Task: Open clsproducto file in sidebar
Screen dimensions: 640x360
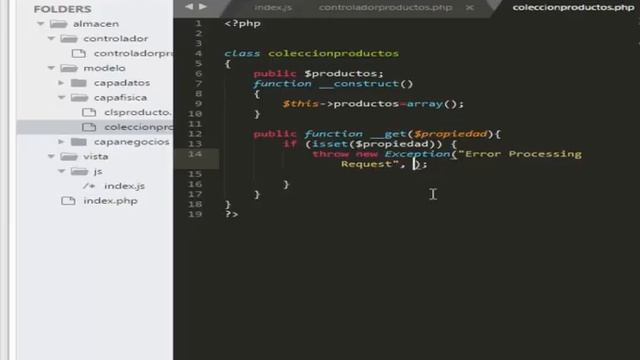Action: click(138, 112)
